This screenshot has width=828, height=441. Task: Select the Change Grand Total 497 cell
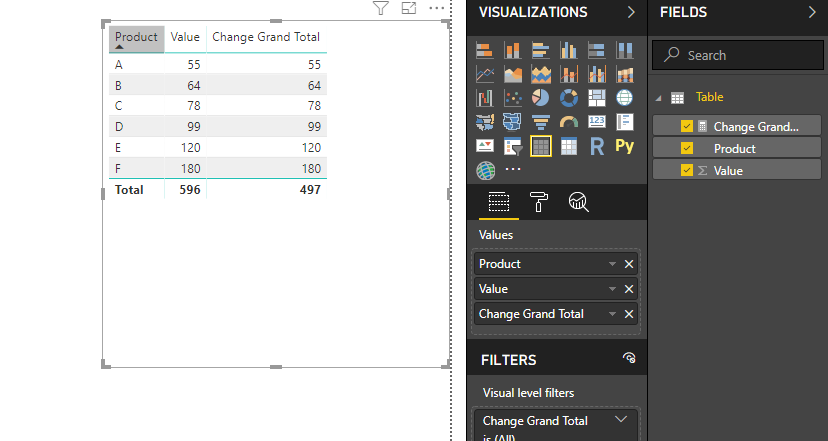(x=267, y=190)
